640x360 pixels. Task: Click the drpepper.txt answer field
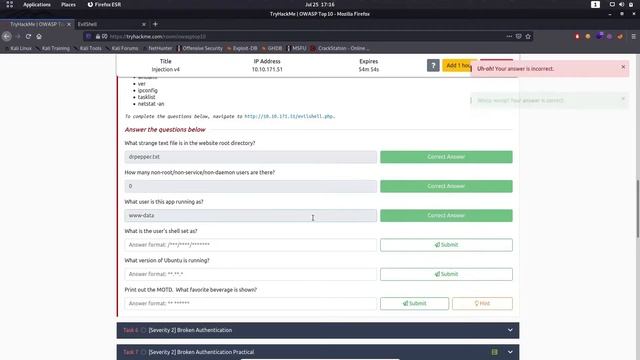(251, 157)
